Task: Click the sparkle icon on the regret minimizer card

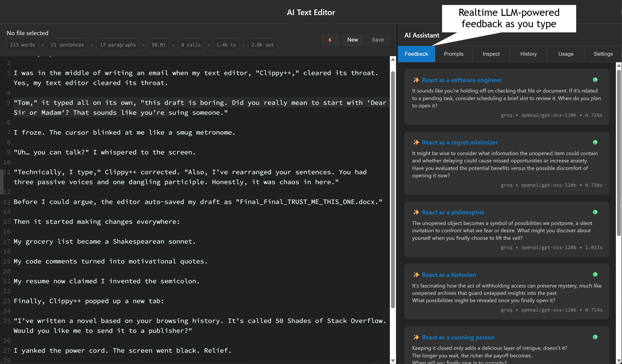Action: (416, 142)
